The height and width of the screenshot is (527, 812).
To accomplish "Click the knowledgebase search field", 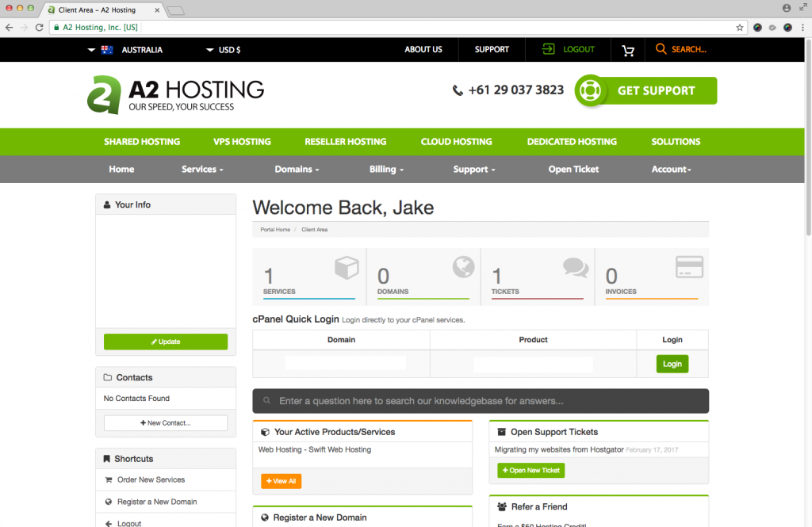I will point(481,401).
